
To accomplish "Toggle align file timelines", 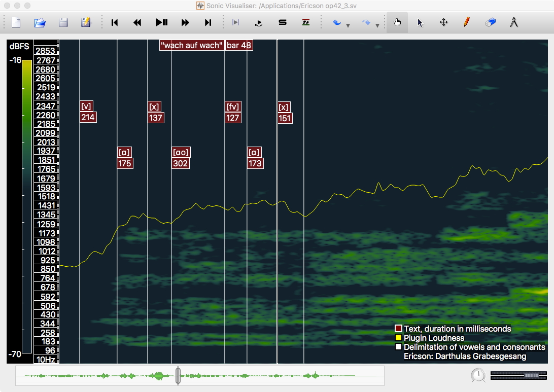I will [306, 23].
